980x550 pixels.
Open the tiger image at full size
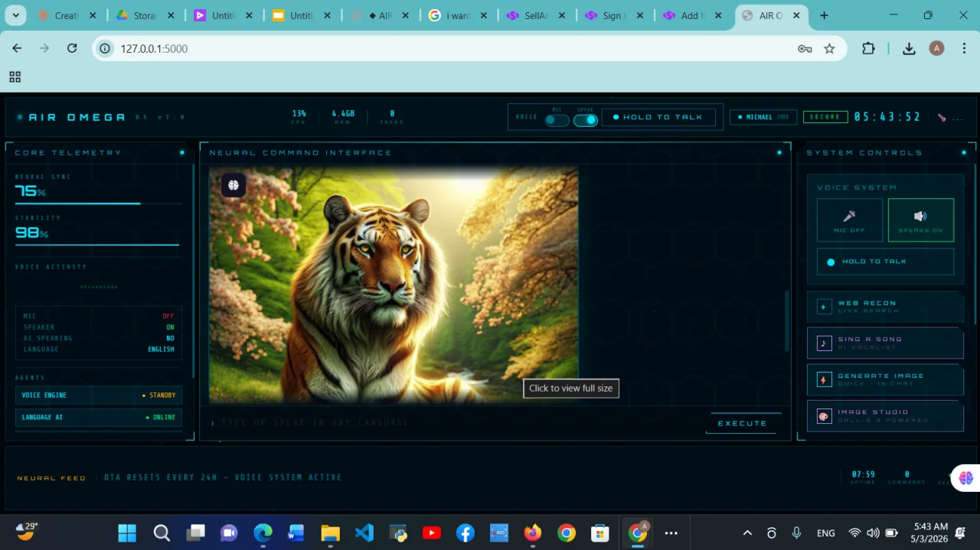pyautogui.click(x=394, y=285)
